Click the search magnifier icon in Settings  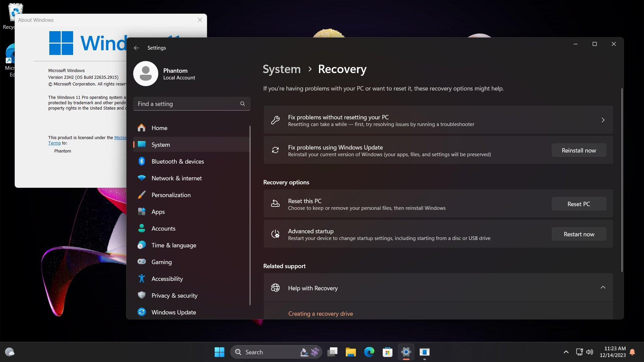pos(243,104)
